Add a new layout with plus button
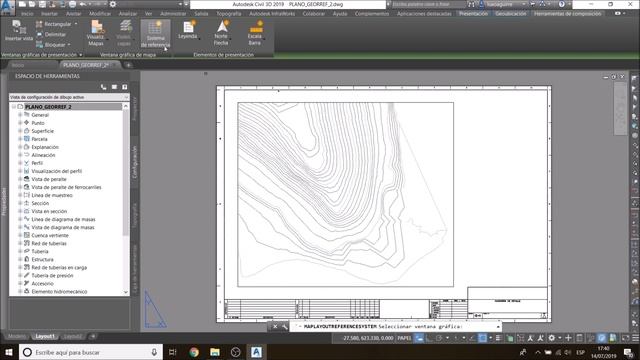Screen dimensions: 640x360 pyautogui.click(x=93, y=336)
